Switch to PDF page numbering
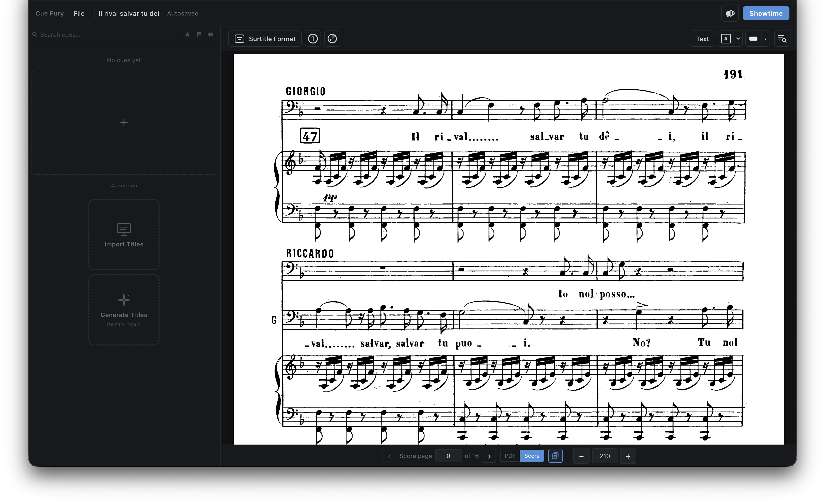The image size is (825, 504). 510,456
